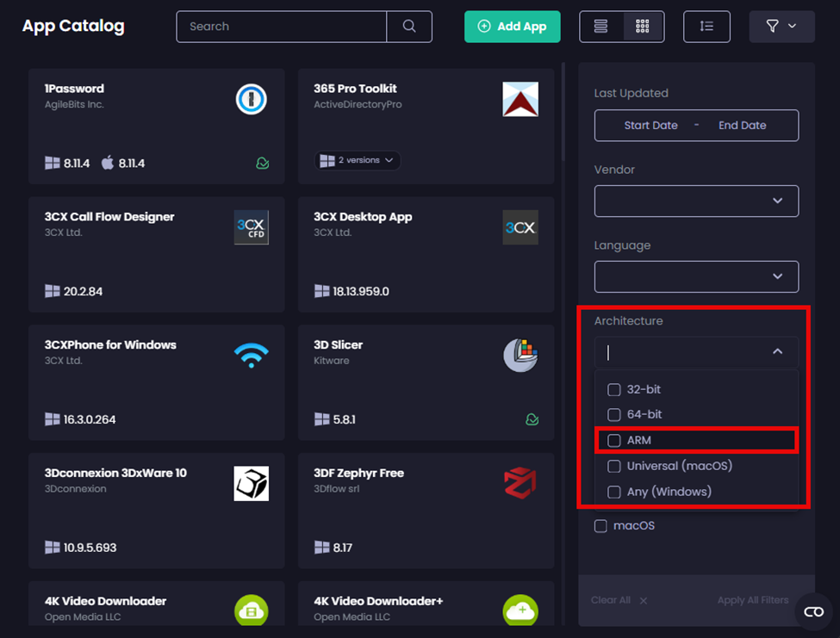840x638 pixels.
Task: Switch to grid view
Action: click(x=641, y=27)
